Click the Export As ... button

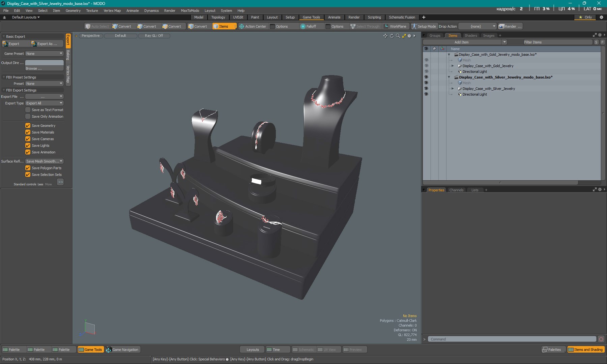point(47,44)
